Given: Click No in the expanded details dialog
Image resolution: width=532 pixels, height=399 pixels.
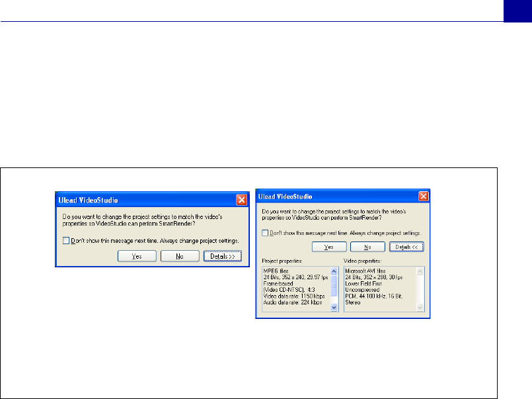Looking at the screenshot, I should [x=367, y=247].
